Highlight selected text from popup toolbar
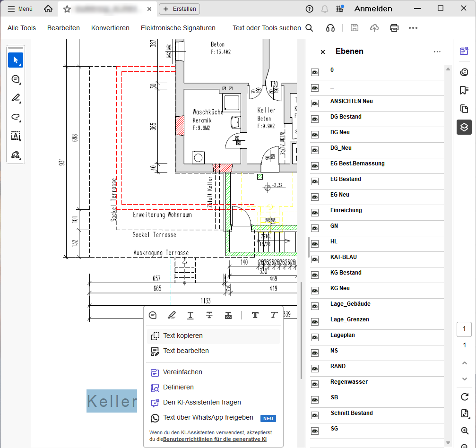The height and width of the screenshot is (448, 476). (x=172, y=315)
